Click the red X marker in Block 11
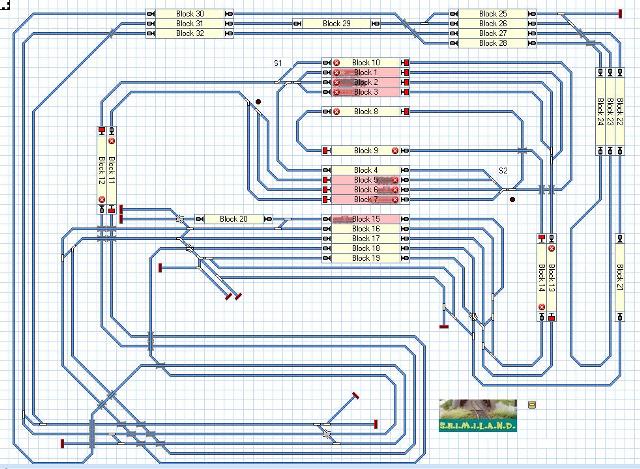Image resolution: width=640 pixels, height=469 pixels. tap(112, 141)
